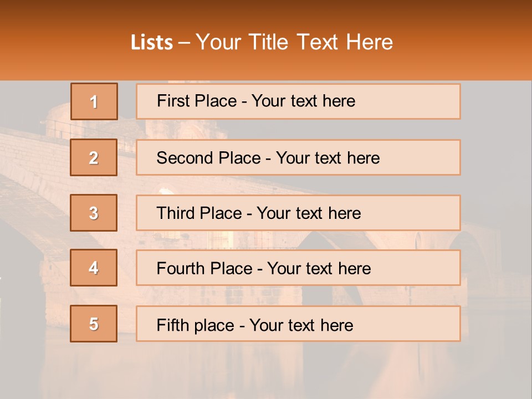Click the number 3 box

pyautogui.click(x=94, y=213)
